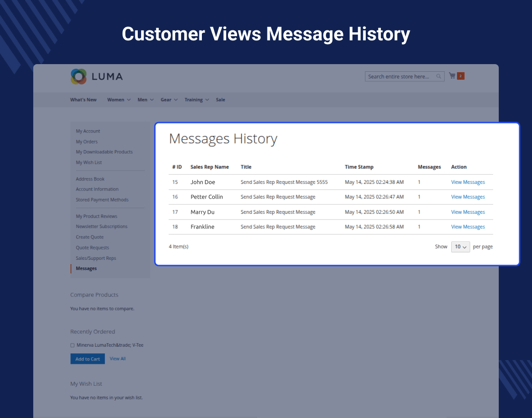Open the Women menu item
This screenshot has height=418, width=532.
pos(116,100)
